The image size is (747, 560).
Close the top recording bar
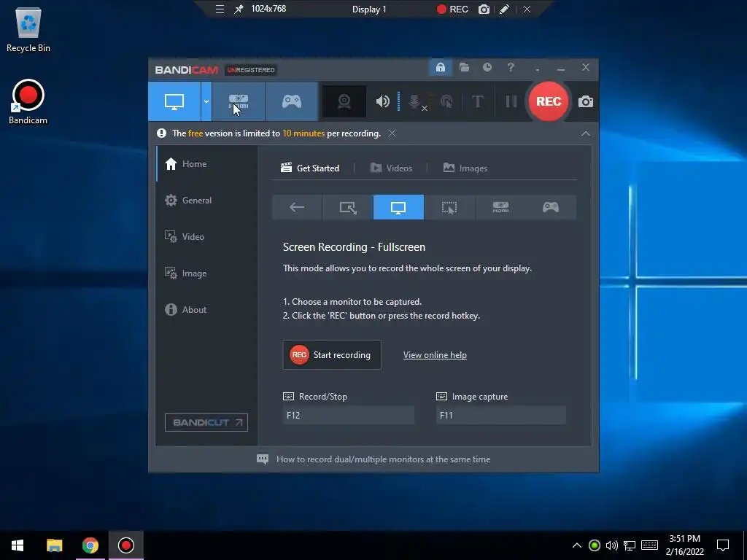(x=527, y=9)
